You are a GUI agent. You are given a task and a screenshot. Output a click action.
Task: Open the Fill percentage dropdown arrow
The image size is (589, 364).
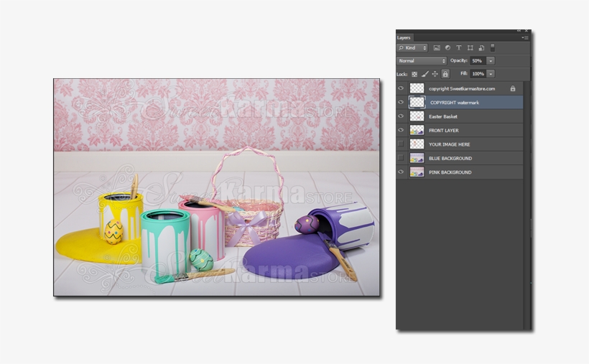(491, 74)
